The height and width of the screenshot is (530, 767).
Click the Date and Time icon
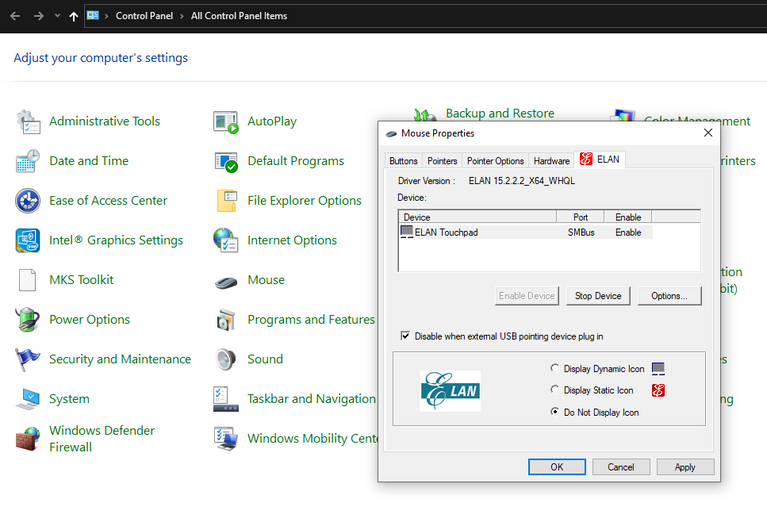(x=28, y=161)
